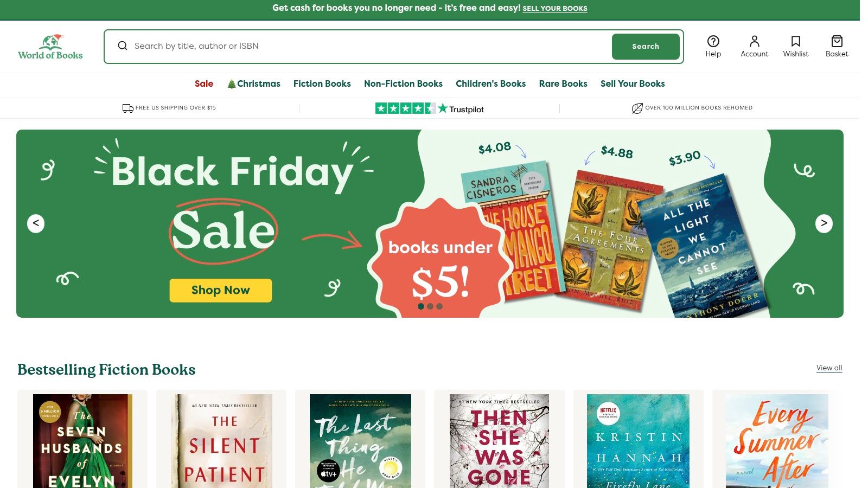
Task: Go to the previous banner slide
Action: point(36,223)
